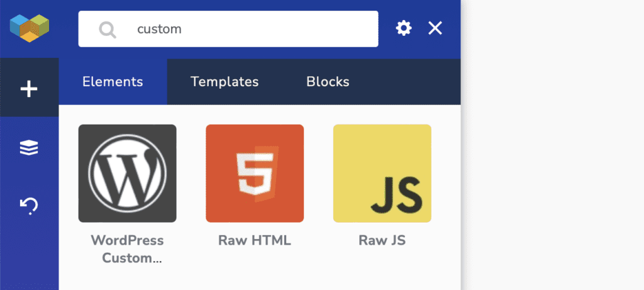
Task: Click the "Raw HTML" label
Action: [x=255, y=240]
